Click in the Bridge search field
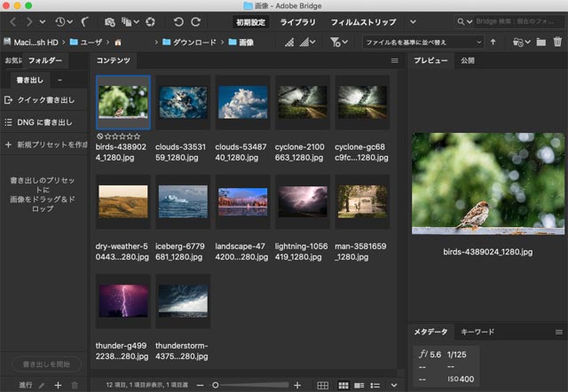The height and width of the screenshot is (392, 568). coord(518,21)
